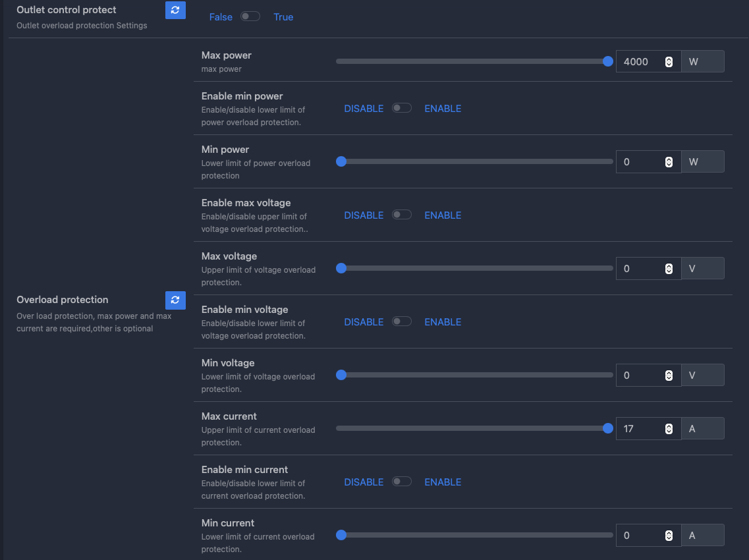Click the Min current stepper arrows
The image size is (749, 560).
669,536
